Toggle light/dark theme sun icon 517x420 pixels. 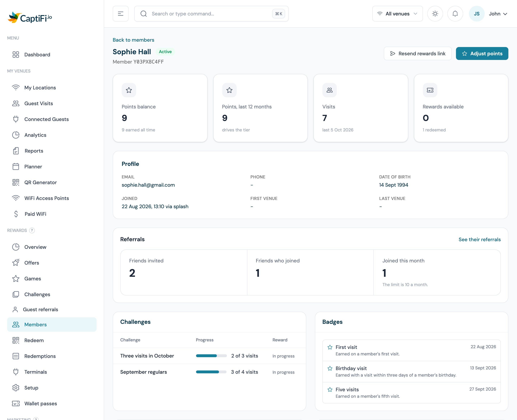pos(435,14)
